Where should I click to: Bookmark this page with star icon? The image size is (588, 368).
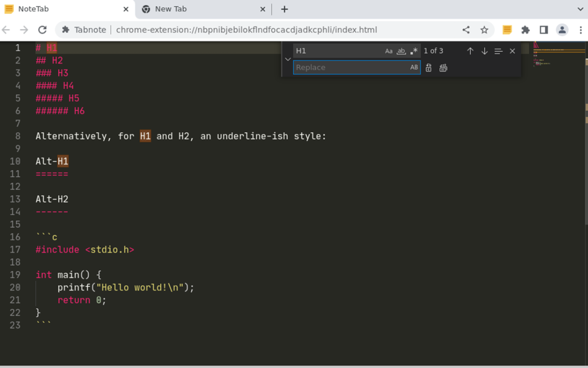[x=484, y=30]
